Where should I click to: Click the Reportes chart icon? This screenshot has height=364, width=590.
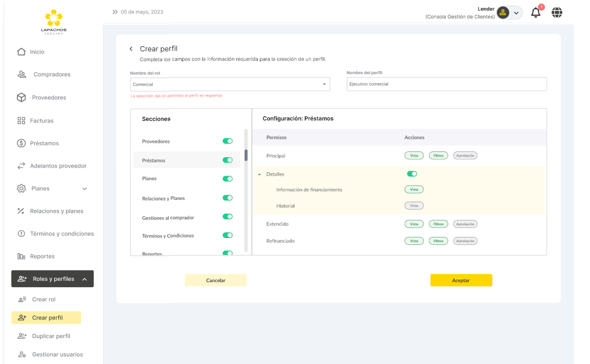point(21,257)
